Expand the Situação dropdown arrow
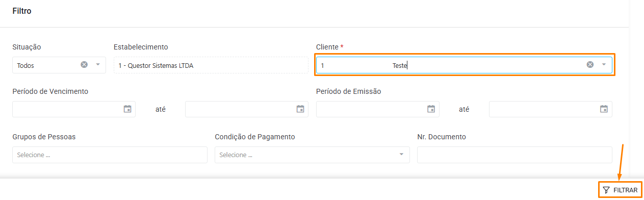Image resolution: width=644 pixels, height=200 pixels. pos(97,65)
